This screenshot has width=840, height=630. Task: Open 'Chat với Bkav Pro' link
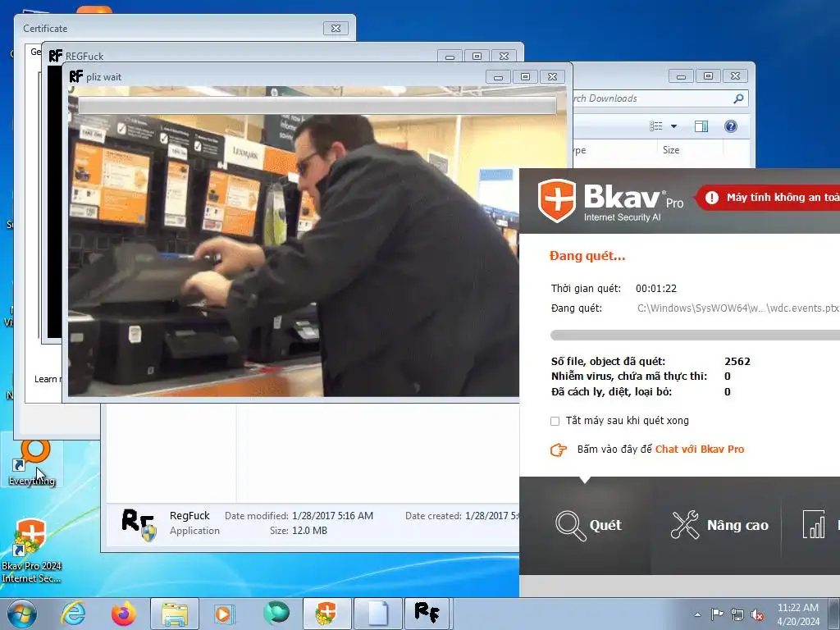point(700,449)
